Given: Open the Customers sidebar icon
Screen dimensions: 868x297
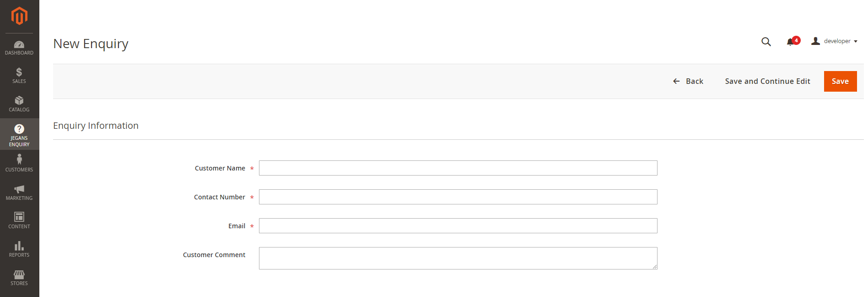Looking at the screenshot, I should (19, 162).
